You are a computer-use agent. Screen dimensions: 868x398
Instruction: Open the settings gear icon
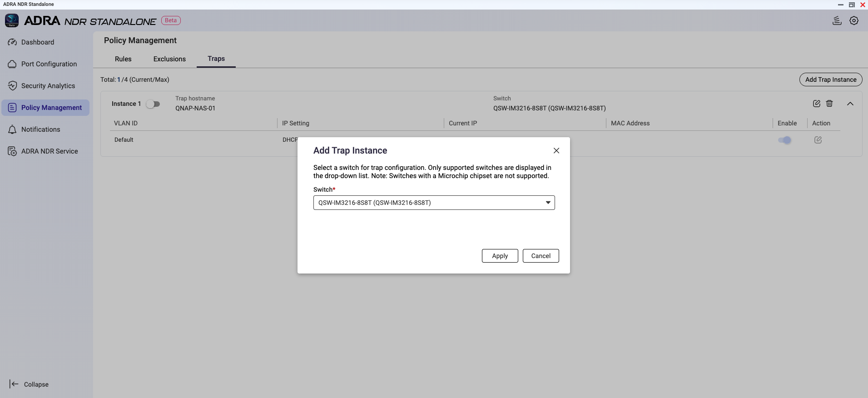pyautogui.click(x=854, y=20)
